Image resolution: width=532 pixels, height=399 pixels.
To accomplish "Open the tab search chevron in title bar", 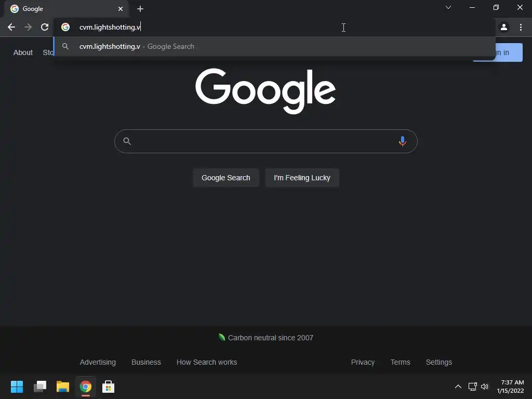I will (448, 7).
